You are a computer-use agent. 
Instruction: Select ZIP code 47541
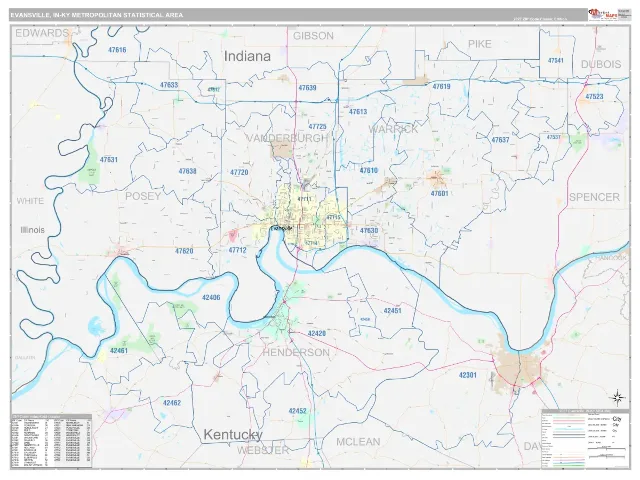[x=556, y=60]
